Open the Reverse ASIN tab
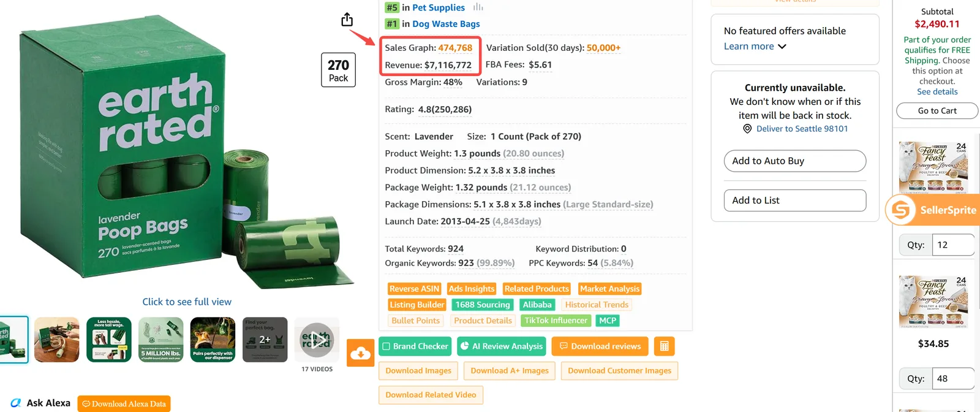The width and height of the screenshot is (980, 412). [414, 289]
